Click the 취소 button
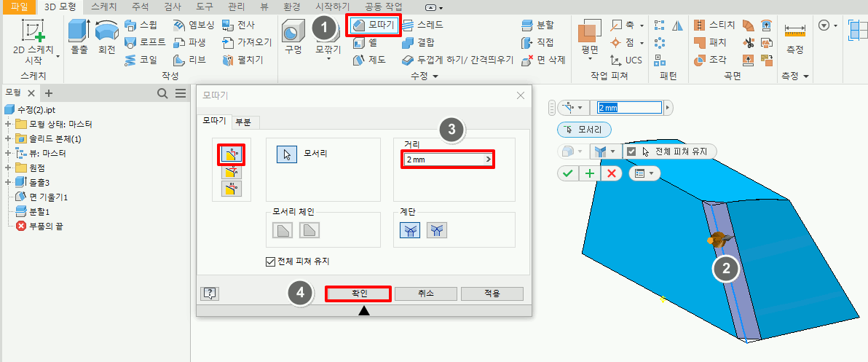 pyautogui.click(x=427, y=294)
